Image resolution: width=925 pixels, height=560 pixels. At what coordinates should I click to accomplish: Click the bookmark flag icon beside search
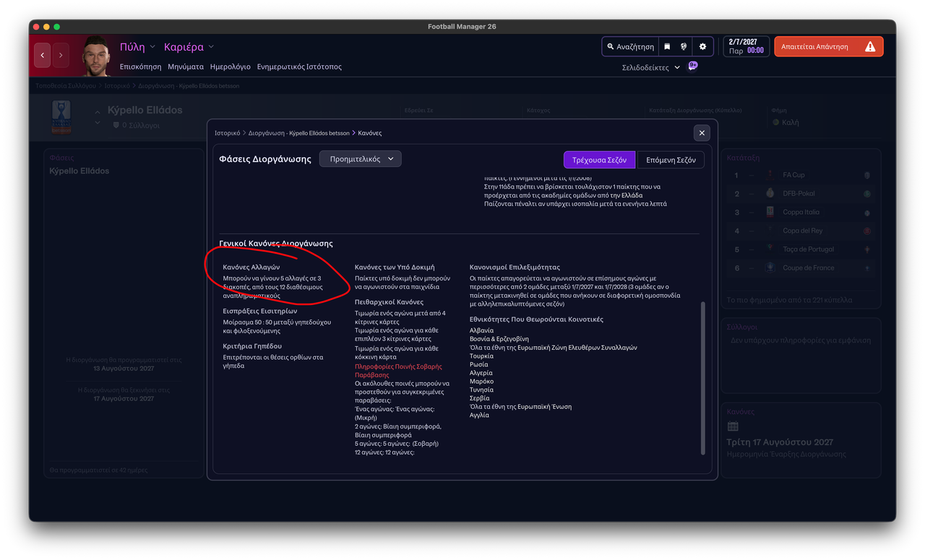(667, 46)
